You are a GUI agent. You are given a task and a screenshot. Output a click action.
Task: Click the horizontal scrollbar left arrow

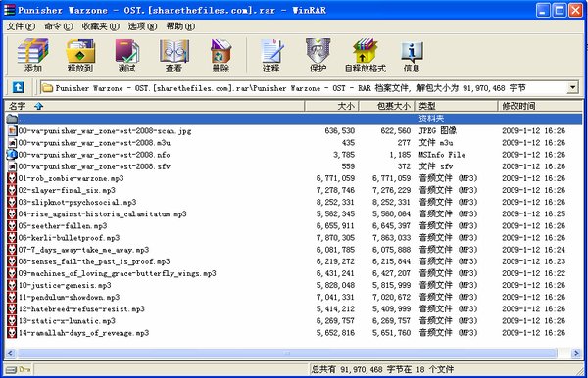(x=11, y=353)
